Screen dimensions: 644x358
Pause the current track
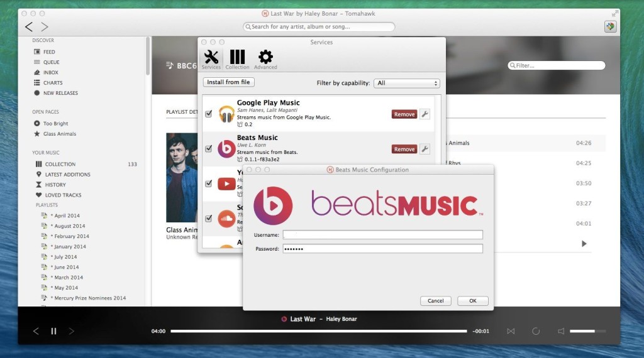54,331
